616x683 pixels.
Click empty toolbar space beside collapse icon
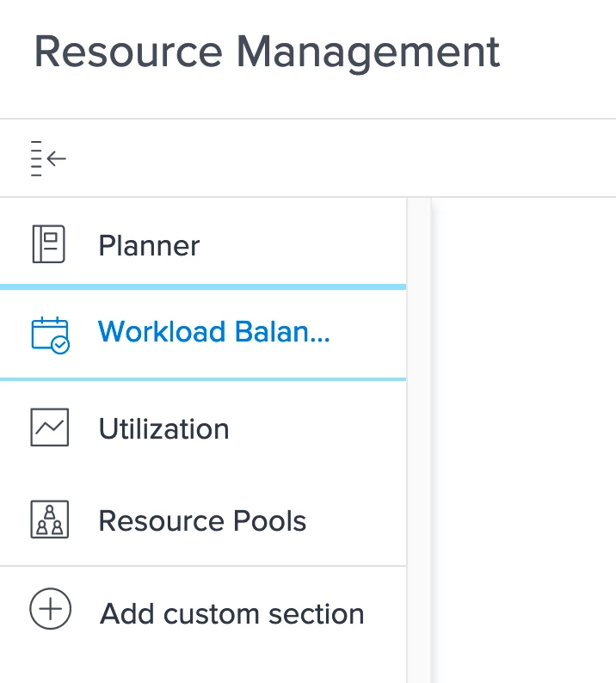tap(344, 158)
